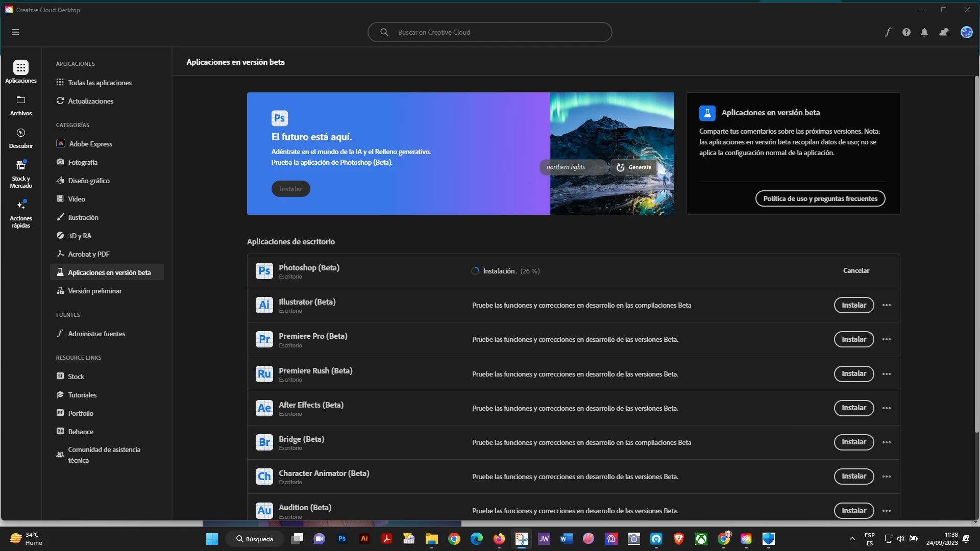
Task: Open Illustrator from the Windows taskbar
Action: pos(364,539)
